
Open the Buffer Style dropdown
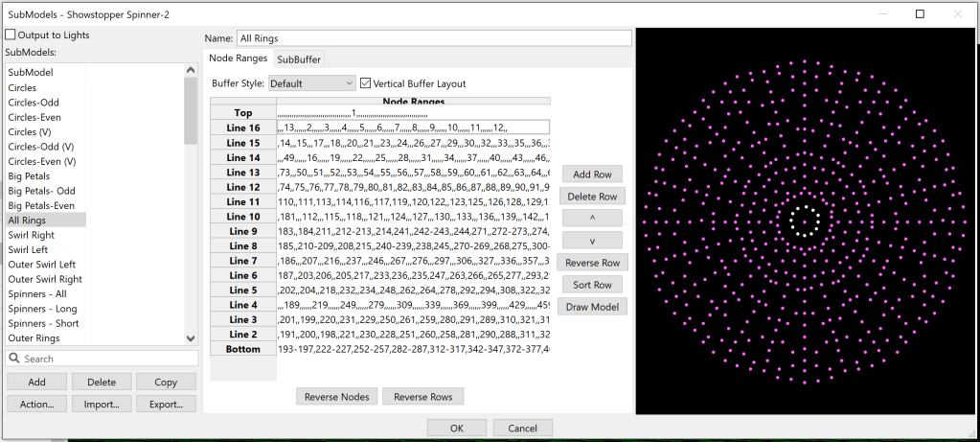pos(311,83)
